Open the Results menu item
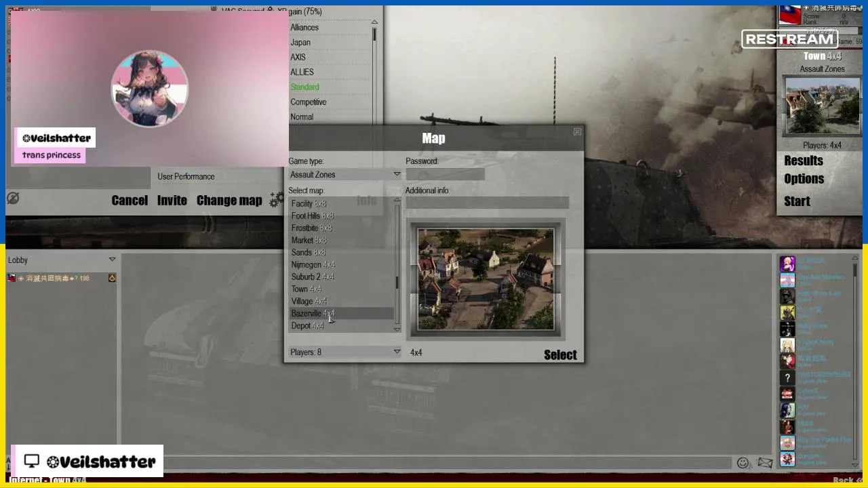Screen dimensions: 868x488 pos(804,161)
